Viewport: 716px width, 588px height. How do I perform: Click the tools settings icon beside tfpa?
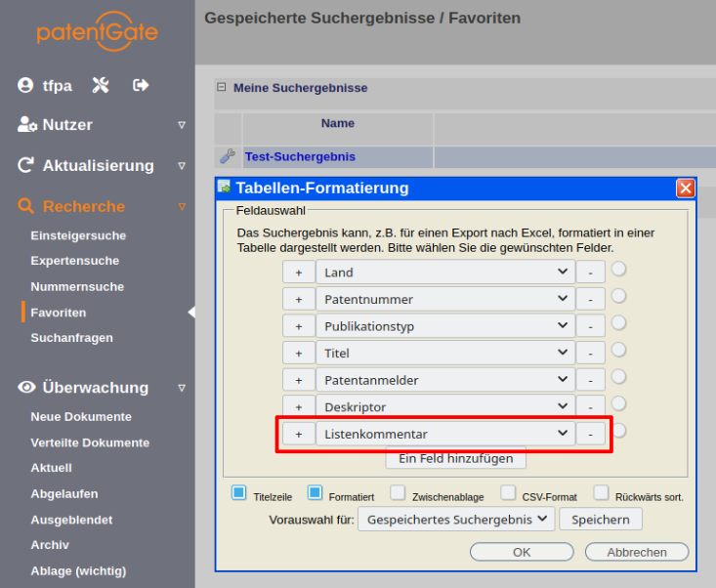click(101, 85)
